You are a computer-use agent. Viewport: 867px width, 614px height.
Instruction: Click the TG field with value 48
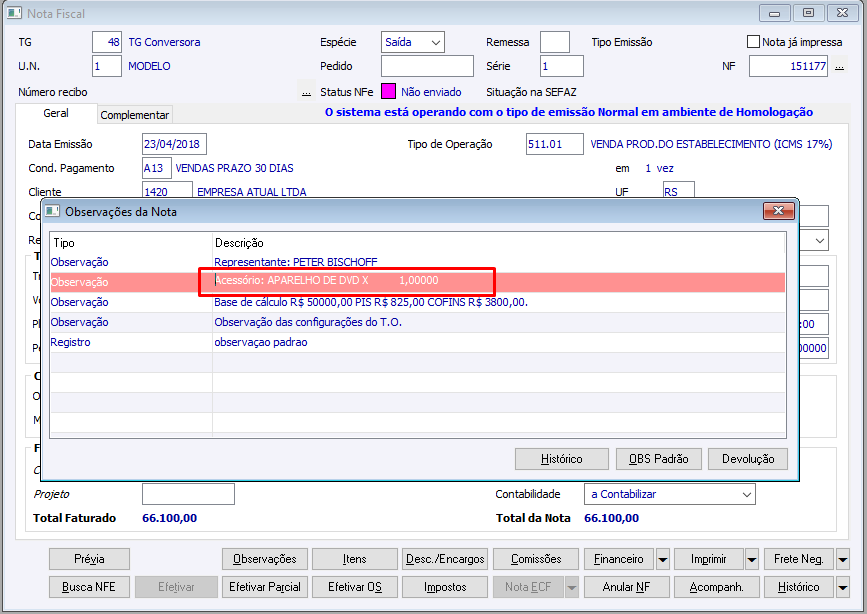[107, 42]
